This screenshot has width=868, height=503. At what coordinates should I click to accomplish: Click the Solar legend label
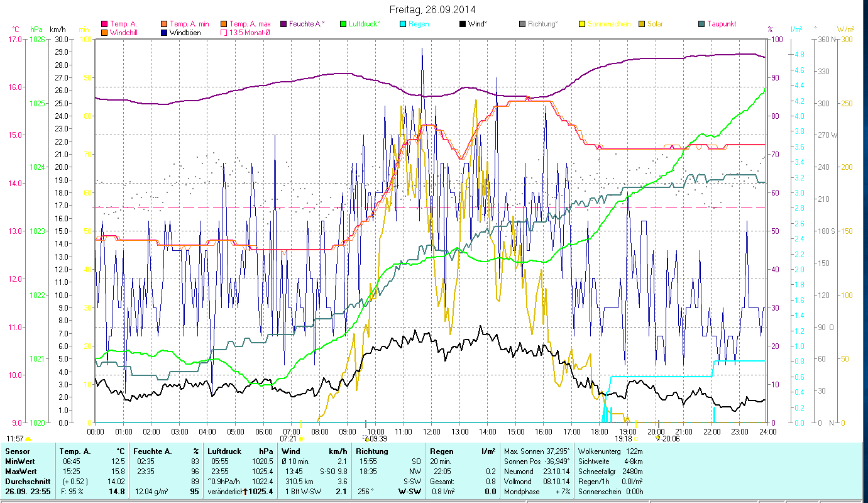pos(655,25)
